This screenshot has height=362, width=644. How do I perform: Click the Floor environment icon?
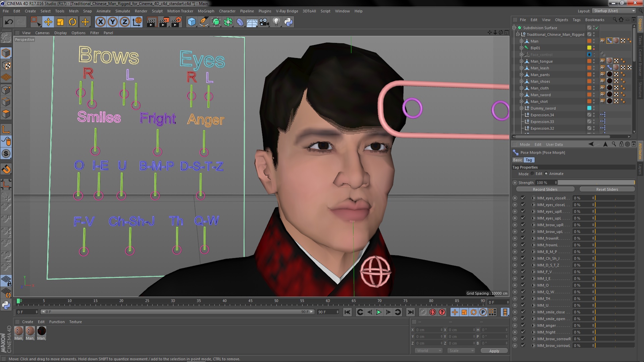[252, 22]
